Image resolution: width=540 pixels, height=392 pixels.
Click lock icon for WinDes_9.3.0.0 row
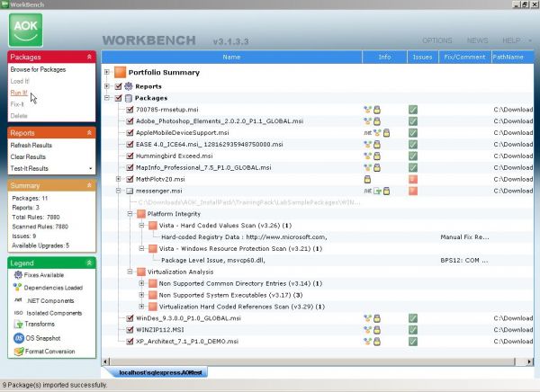point(377,318)
